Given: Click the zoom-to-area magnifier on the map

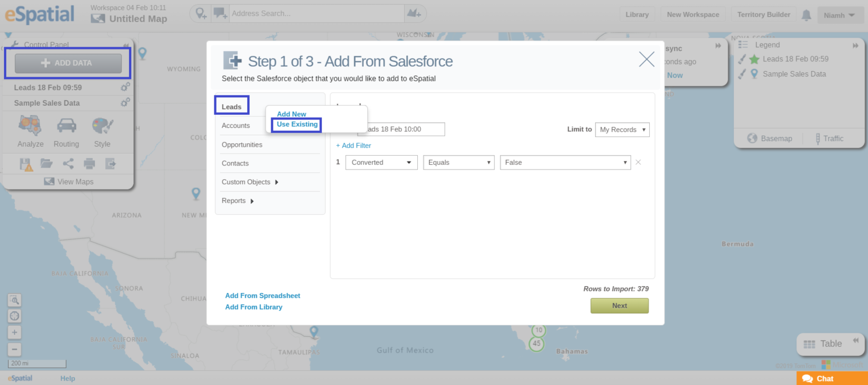Looking at the screenshot, I should [x=15, y=300].
